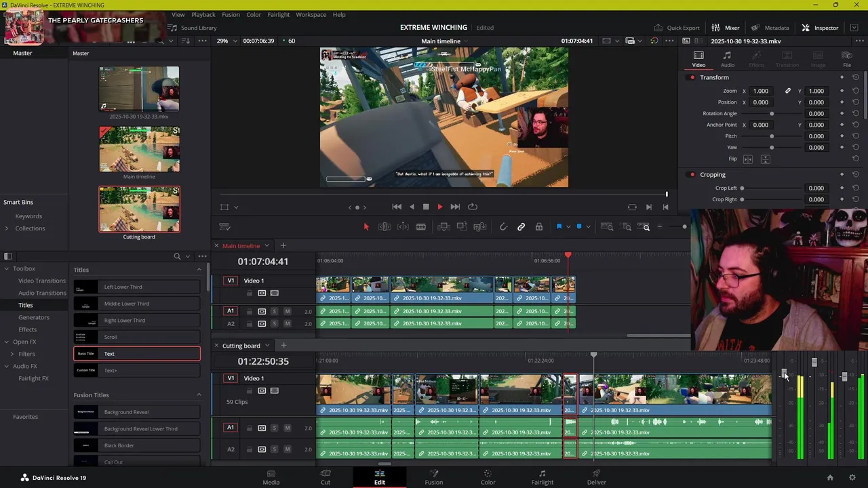Select the Audio tab in the Inspector

click(727, 60)
